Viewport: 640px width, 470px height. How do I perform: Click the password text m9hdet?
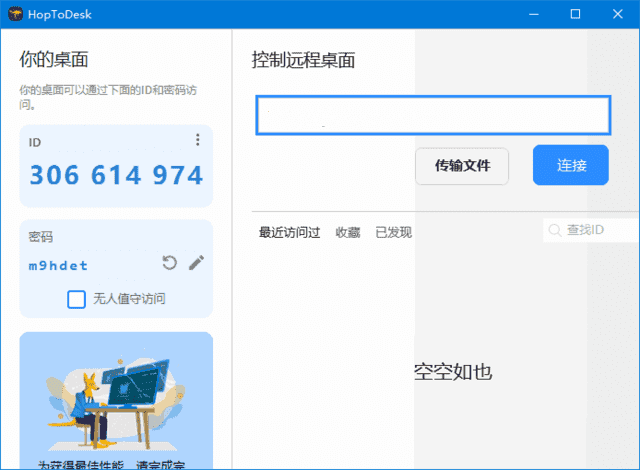58,265
